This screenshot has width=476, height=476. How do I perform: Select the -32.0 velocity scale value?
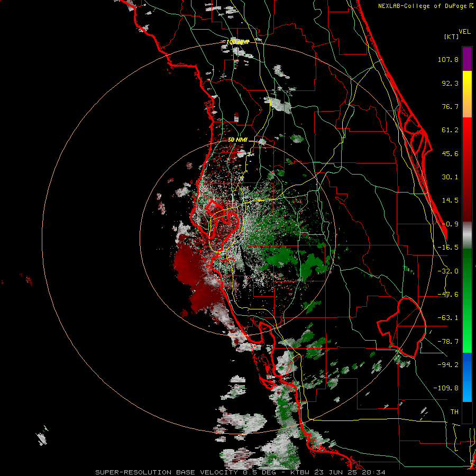pyautogui.click(x=448, y=271)
